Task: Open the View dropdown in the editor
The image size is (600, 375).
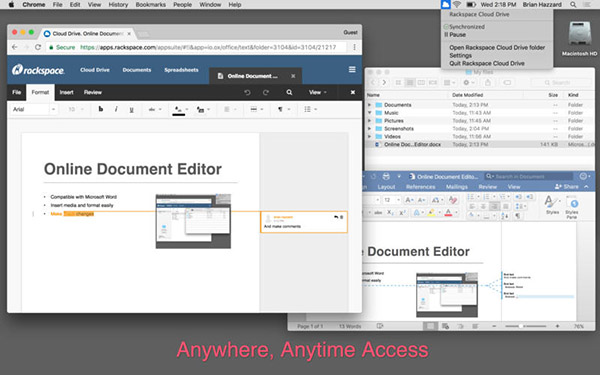Action: [x=318, y=92]
